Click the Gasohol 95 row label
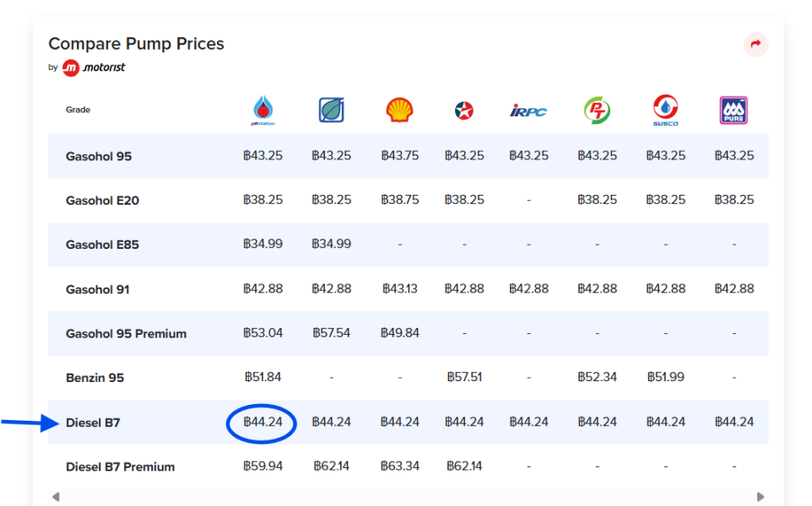812x506 pixels. coord(99,156)
